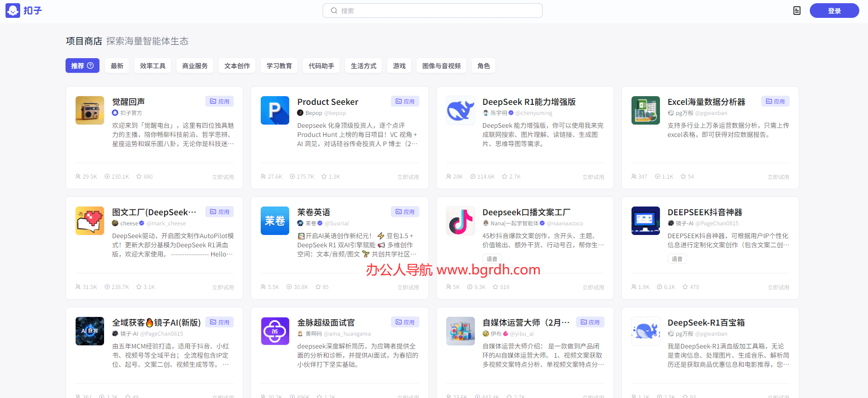Viewport: 868px width, 398px height.
Task: Open the Product Seeker title
Action: (x=328, y=102)
